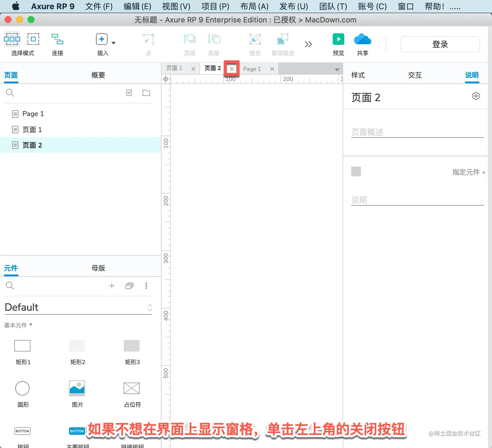Switch to the 样式 style tab
Viewport: 492px width, 448px height.
click(x=358, y=75)
